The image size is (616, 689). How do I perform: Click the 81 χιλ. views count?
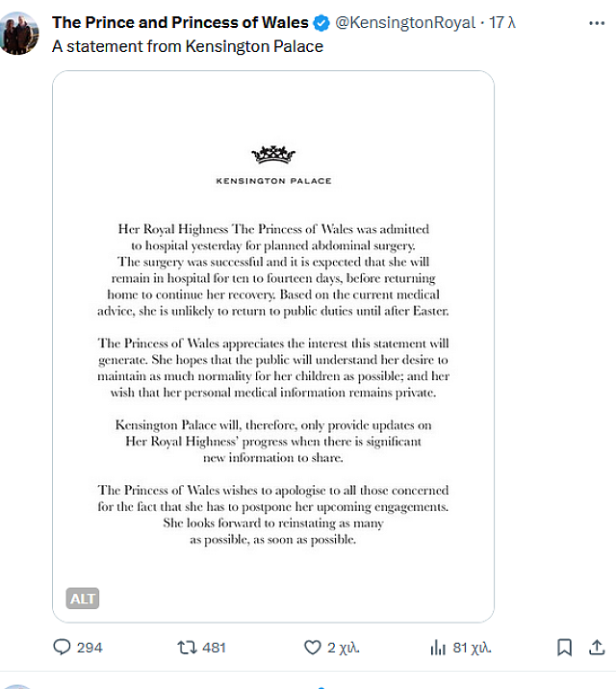pos(473,648)
